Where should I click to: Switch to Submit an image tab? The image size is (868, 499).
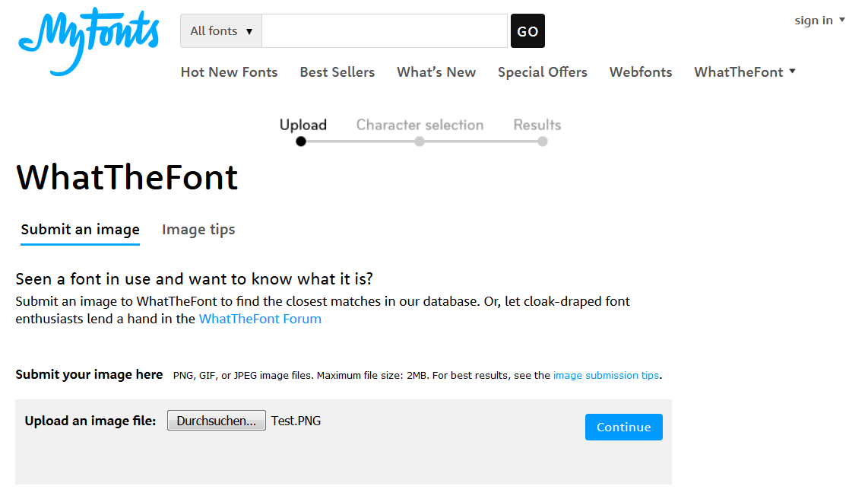click(81, 229)
